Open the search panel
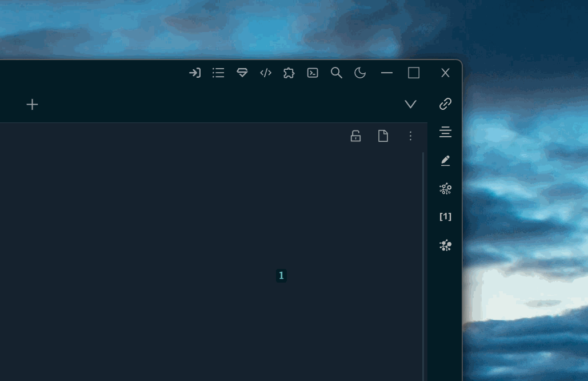 tap(336, 73)
